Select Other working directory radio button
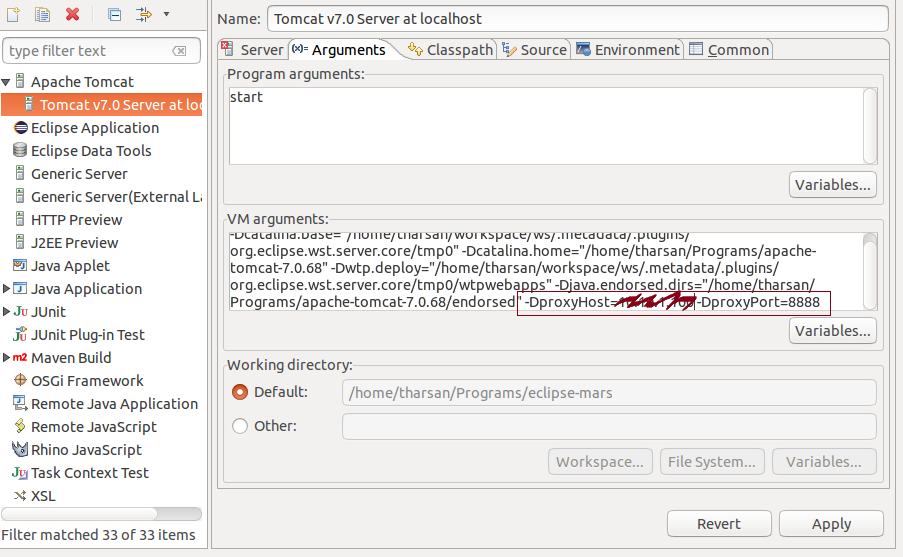 point(240,426)
